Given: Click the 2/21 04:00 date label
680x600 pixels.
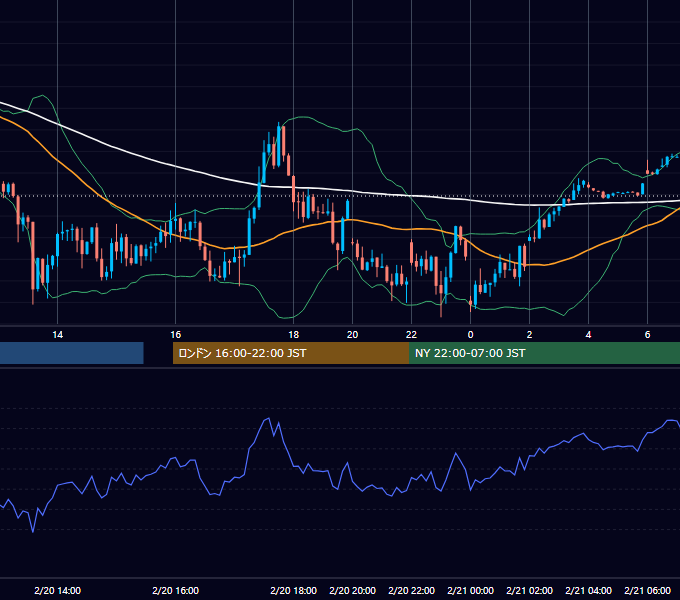Looking at the screenshot, I should (x=588, y=590).
